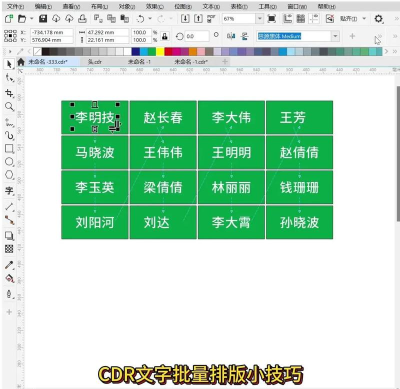Select the Dimension line tool
Screen dimensions: 400x389
[9, 207]
